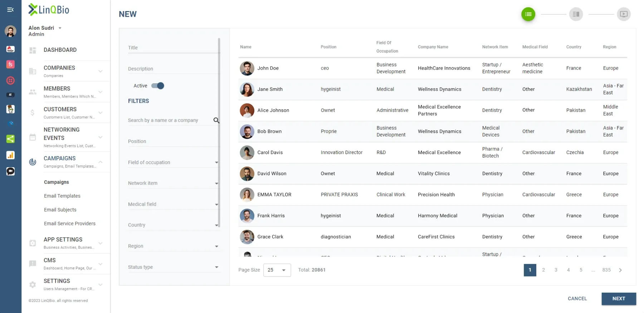Viewport: 644px width, 313px height.
Task: Go to the next page with the arrow
Action: [620, 270]
